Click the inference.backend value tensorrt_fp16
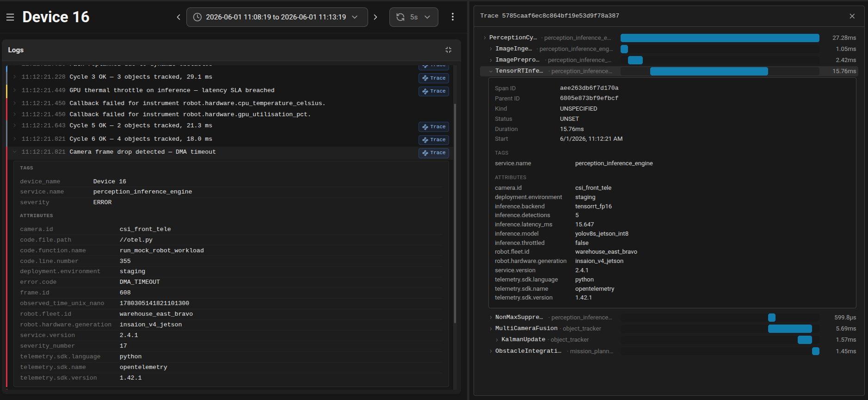 coord(593,206)
